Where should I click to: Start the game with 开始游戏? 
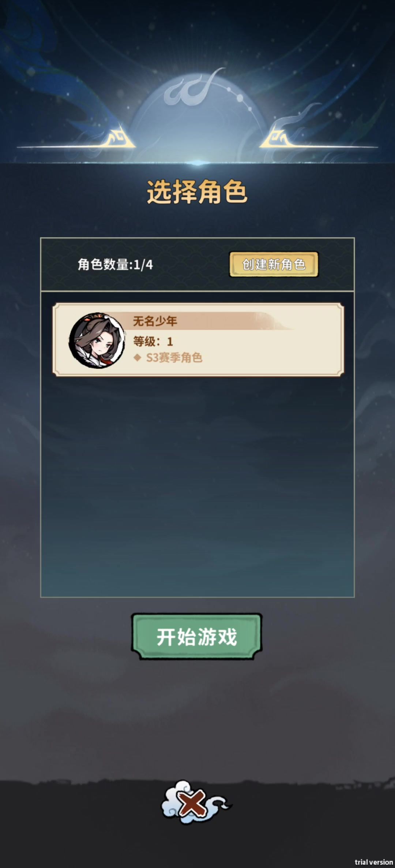[x=197, y=636]
